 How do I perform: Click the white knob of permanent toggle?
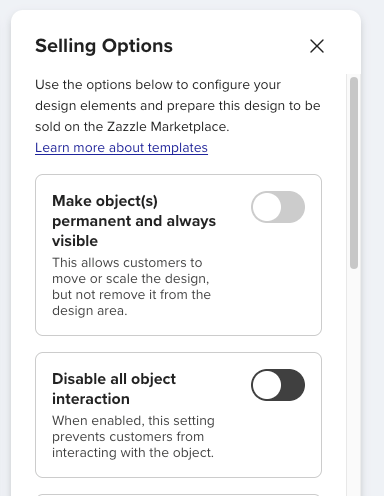(x=267, y=207)
